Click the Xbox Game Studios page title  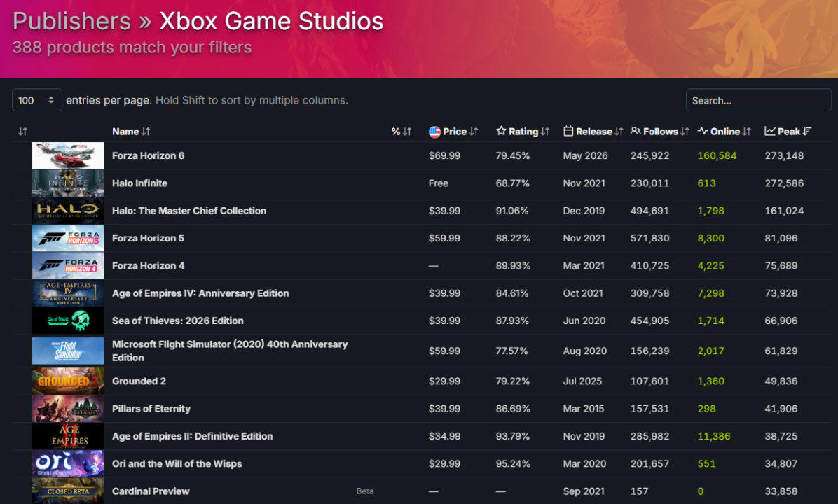(x=271, y=22)
